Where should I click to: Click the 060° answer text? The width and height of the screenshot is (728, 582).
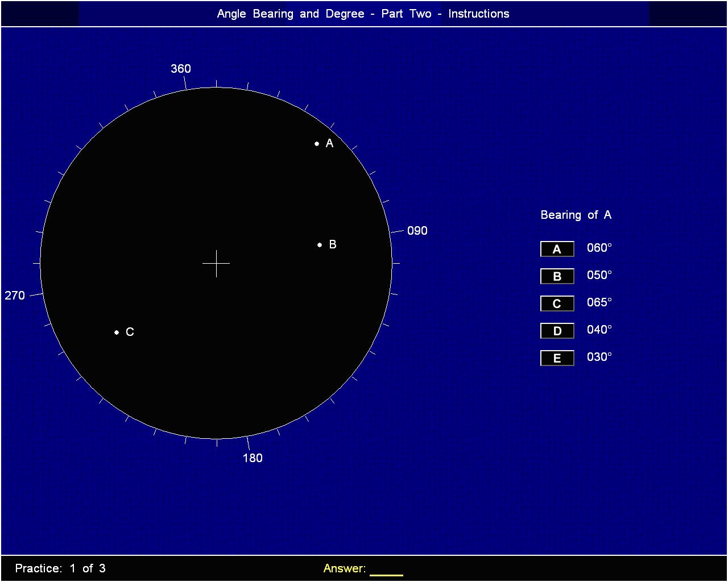pyautogui.click(x=599, y=248)
